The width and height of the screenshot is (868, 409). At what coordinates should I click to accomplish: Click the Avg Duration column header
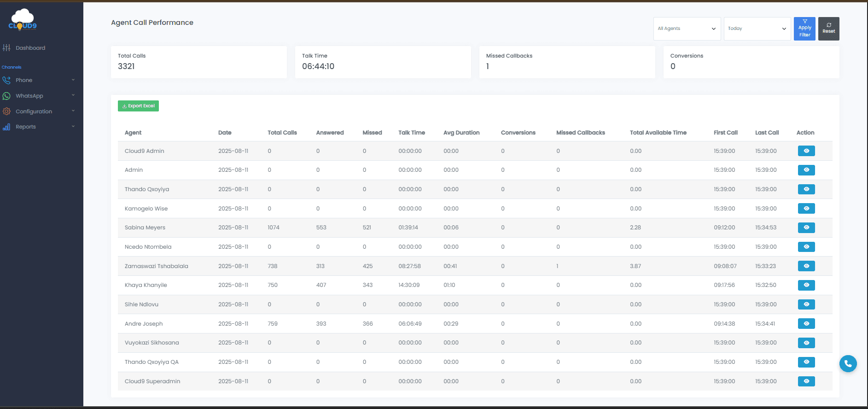pos(461,133)
